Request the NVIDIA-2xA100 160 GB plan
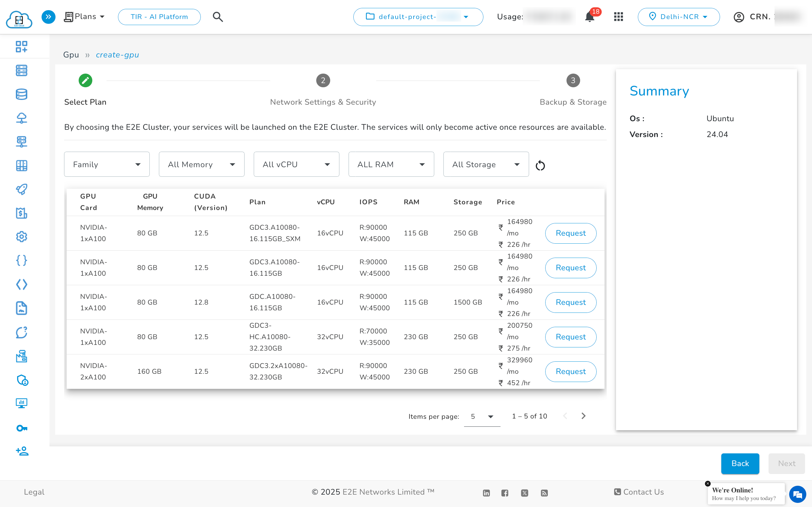Viewport: 812px width, 507px height. tap(570, 372)
